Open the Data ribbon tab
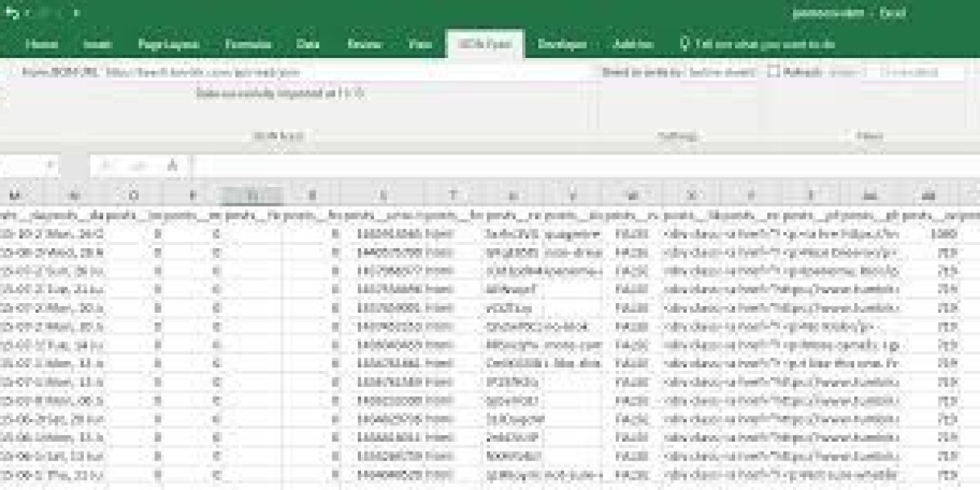The width and height of the screenshot is (980, 490). [x=308, y=44]
